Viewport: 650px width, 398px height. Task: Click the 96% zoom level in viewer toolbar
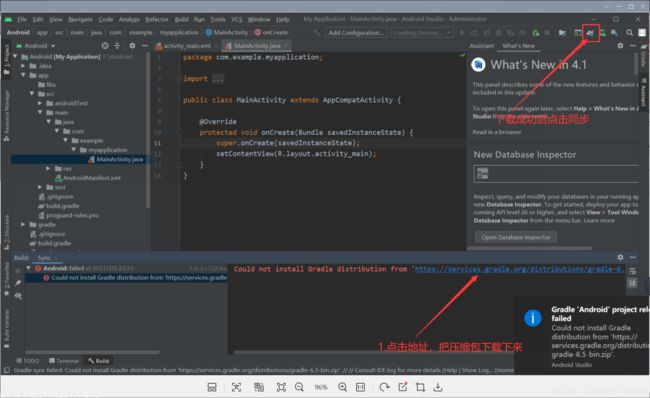click(321, 387)
